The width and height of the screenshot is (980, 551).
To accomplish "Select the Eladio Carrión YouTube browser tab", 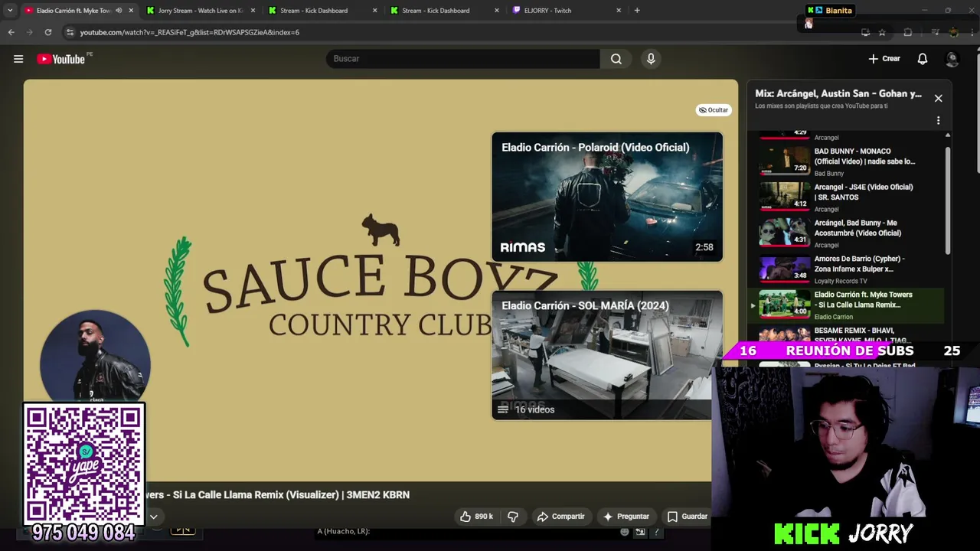I will click(73, 11).
